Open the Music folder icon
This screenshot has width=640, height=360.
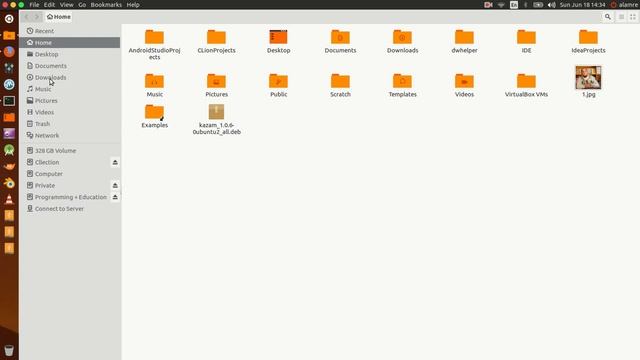click(154, 80)
